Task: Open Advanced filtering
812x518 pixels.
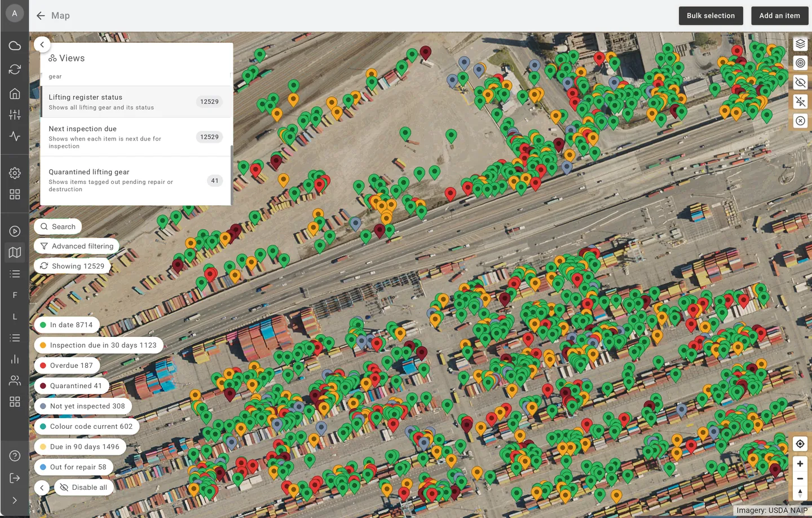Action: pos(77,247)
